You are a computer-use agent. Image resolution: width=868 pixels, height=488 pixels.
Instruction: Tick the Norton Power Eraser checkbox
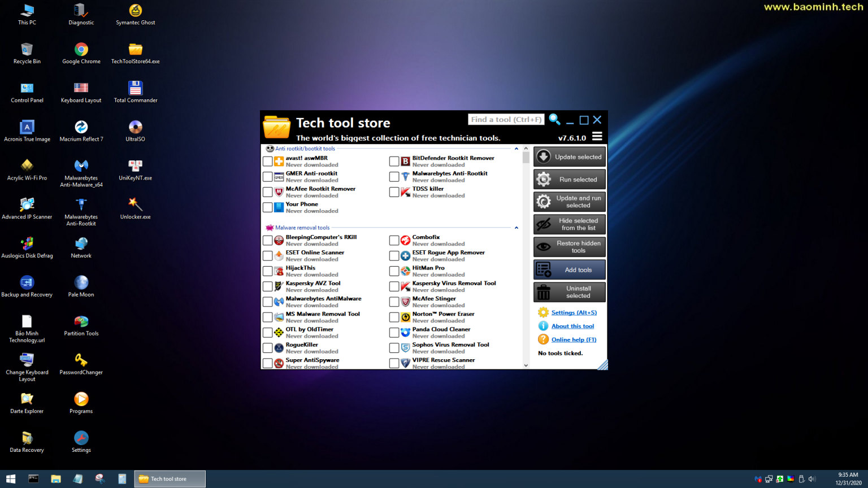coord(394,317)
